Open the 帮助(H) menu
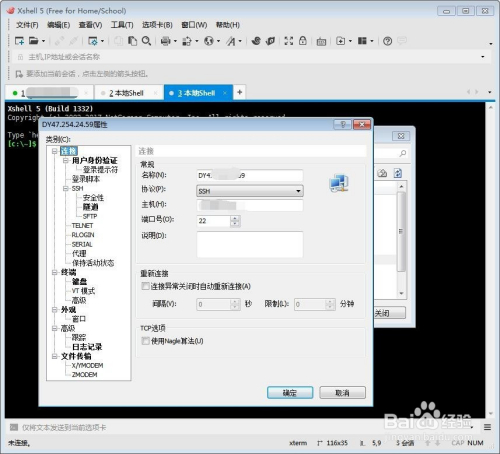Image resolution: width=500 pixels, height=454 pixels. pos(228,25)
